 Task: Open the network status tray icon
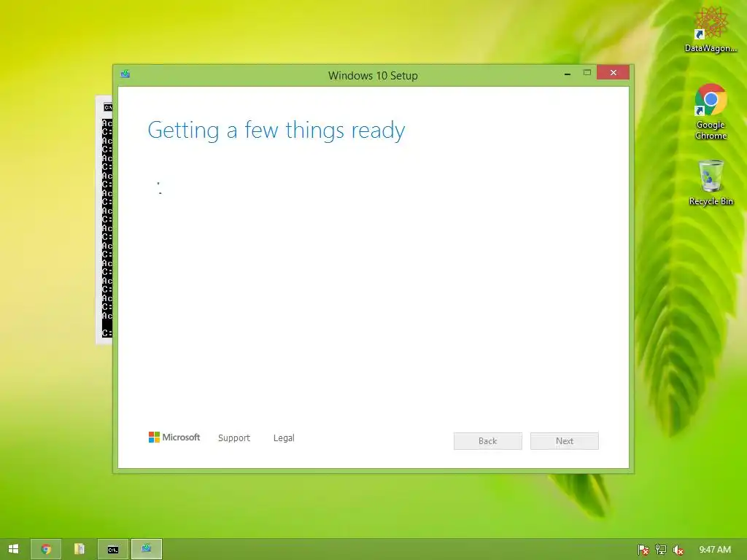point(661,550)
